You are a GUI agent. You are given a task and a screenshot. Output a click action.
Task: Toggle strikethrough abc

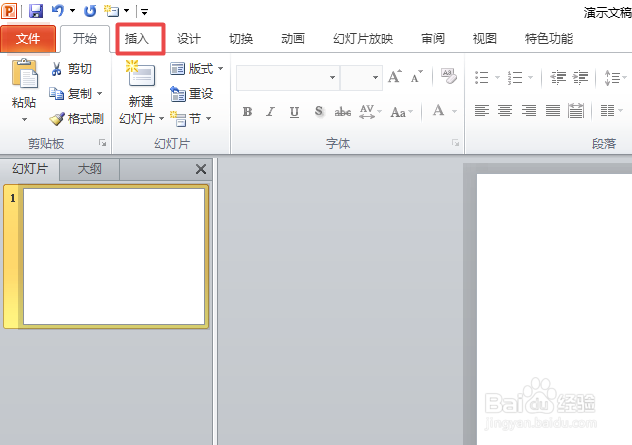343,112
